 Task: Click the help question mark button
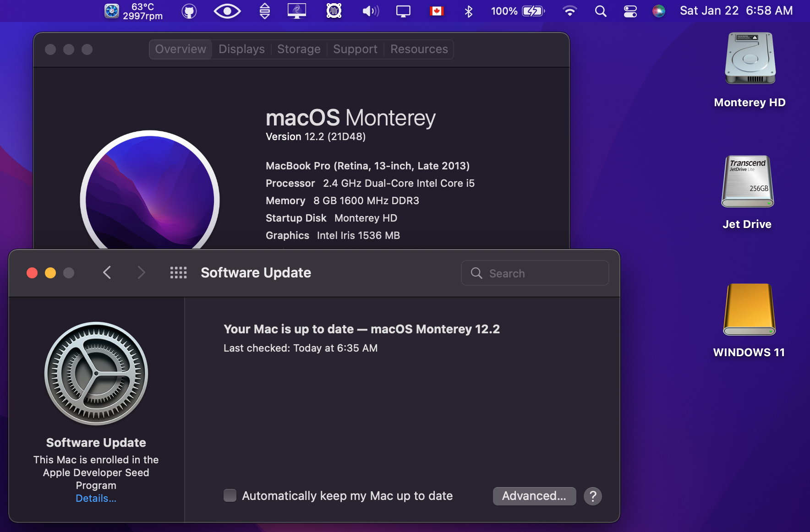(593, 496)
